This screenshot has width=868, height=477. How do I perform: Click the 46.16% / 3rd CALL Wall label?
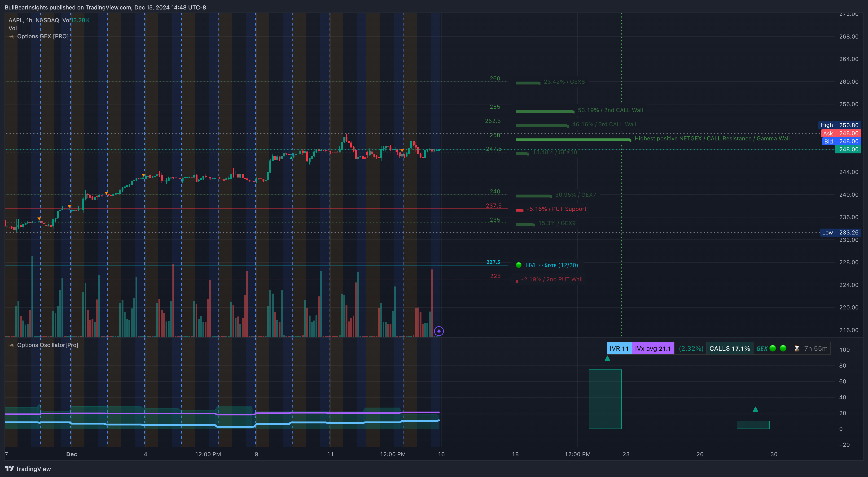click(604, 124)
